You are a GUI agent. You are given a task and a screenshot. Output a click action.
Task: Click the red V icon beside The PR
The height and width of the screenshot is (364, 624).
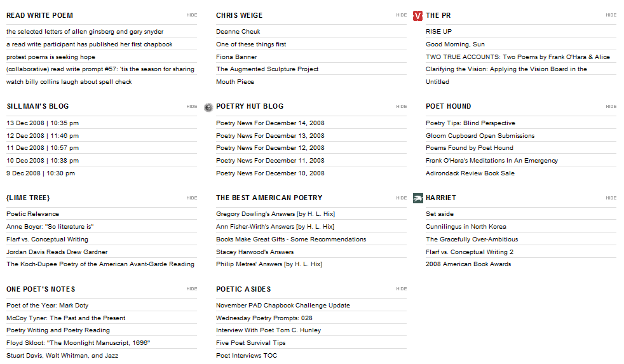417,15
